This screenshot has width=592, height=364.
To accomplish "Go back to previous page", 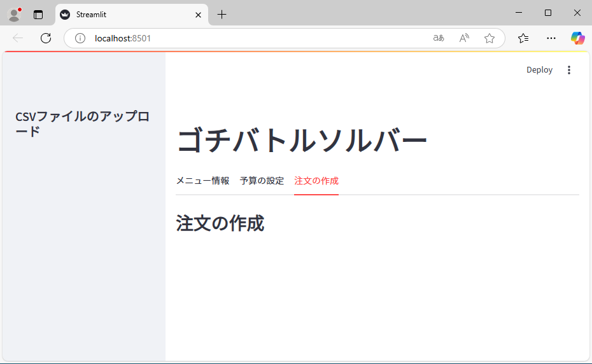I will point(18,38).
